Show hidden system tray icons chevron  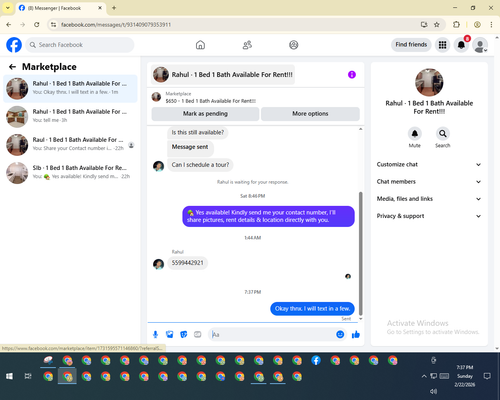[x=424, y=376]
